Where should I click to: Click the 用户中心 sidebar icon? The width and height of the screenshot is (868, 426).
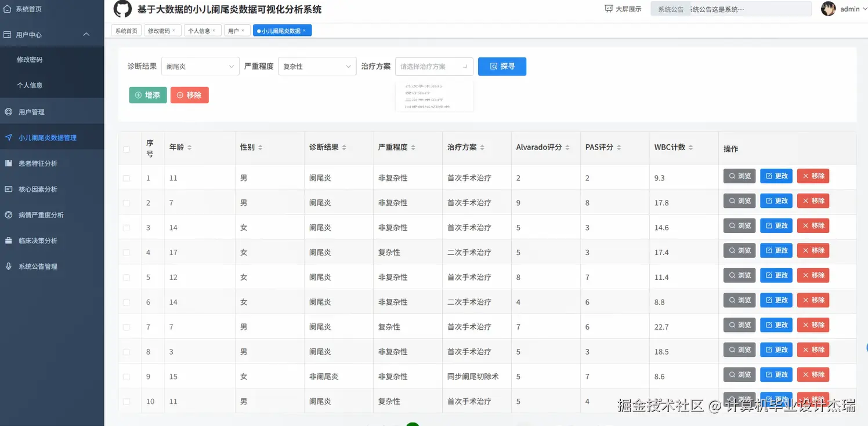tap(8, 34)
